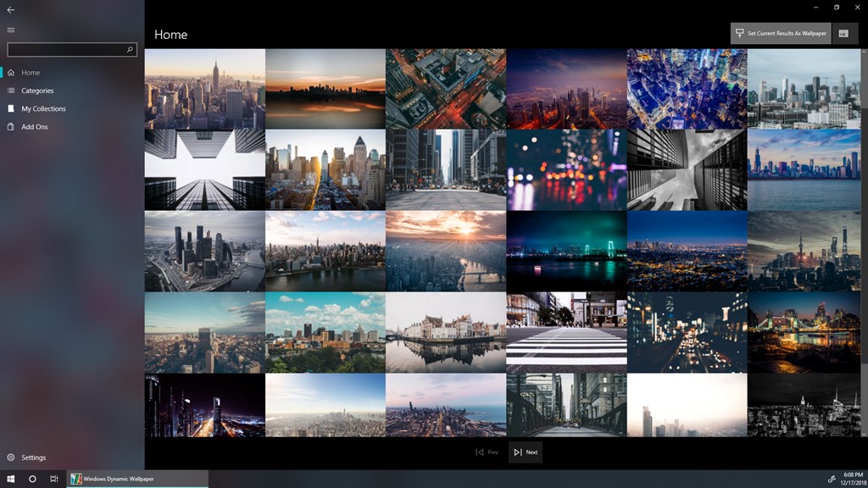
Task: Open the Settings gear icon
Action: [10, 457]
